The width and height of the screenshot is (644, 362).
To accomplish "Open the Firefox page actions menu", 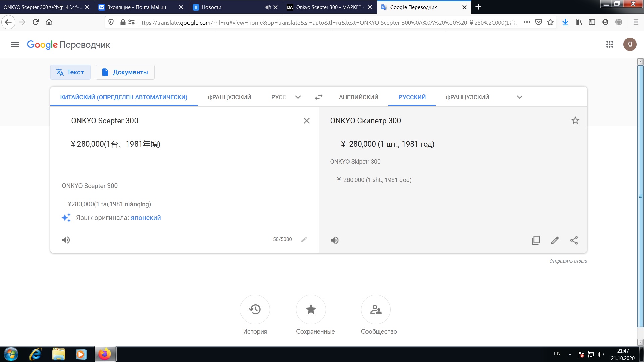I will 527,22.
